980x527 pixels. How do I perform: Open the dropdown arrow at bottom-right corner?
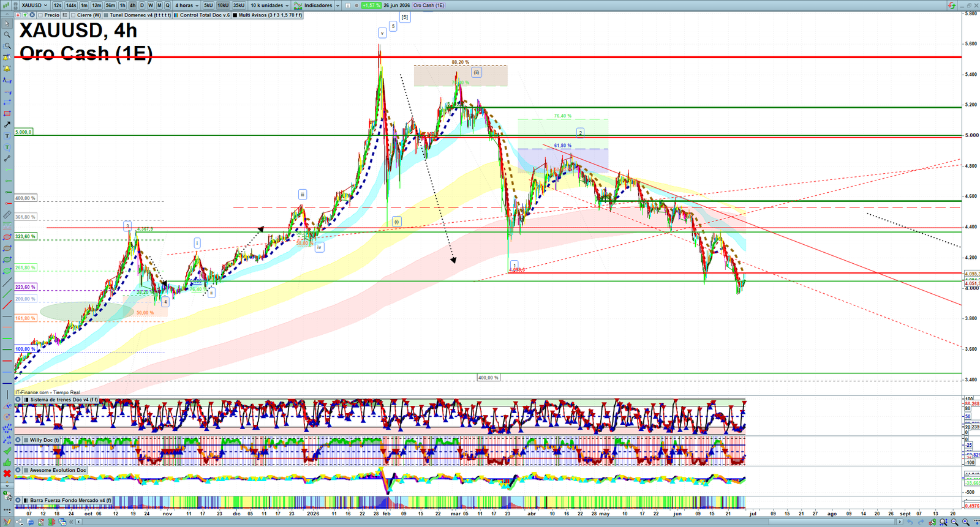pyautogui.click(x=976, y=522)
